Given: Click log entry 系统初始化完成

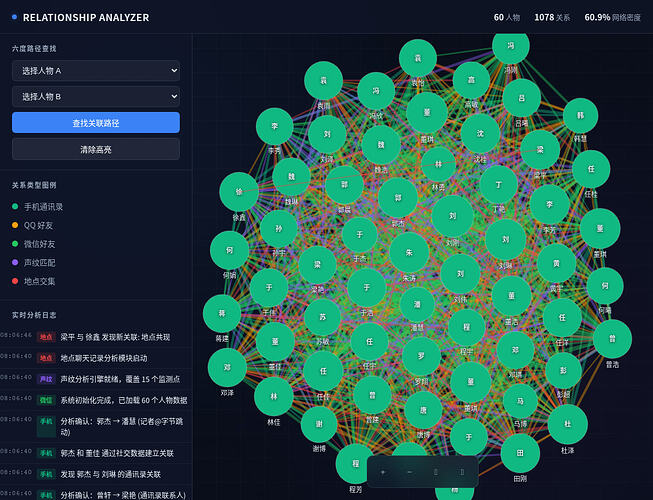Looking at the screenshot, I should [x=96, y=400].
